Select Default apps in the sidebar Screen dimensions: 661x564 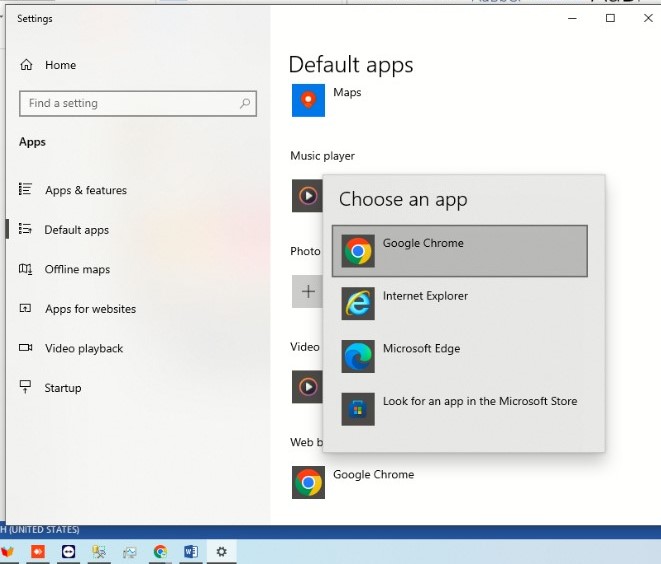76,230
